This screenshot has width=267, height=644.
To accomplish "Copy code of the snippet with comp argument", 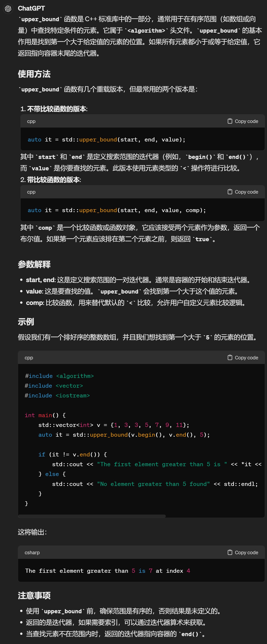I will click(x=243, y=192).
